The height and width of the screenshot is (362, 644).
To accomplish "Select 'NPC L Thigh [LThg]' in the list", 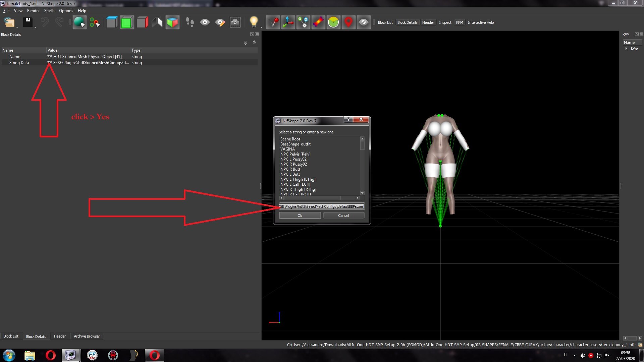I will pos(298,179).
